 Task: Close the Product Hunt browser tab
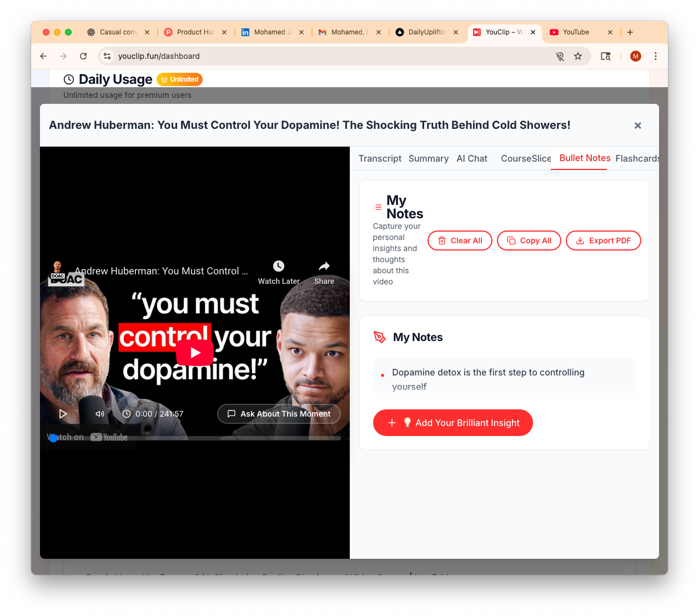click(x=224, y=32)
